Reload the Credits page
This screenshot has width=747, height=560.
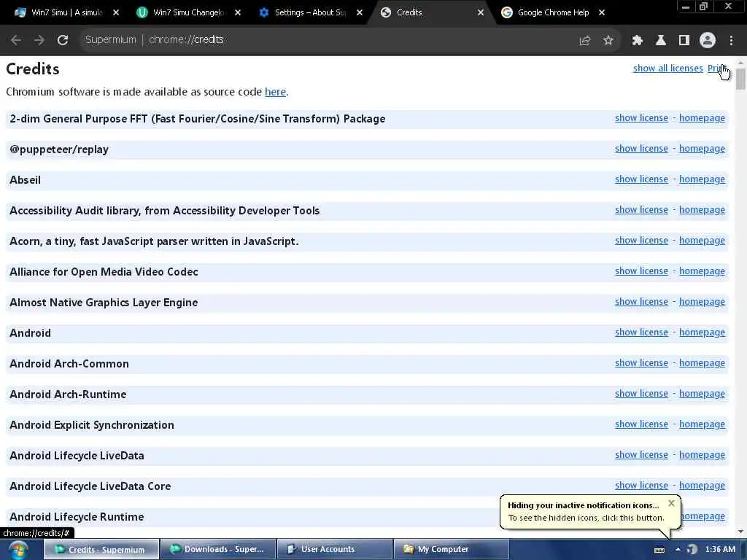(x=63, y=40)
